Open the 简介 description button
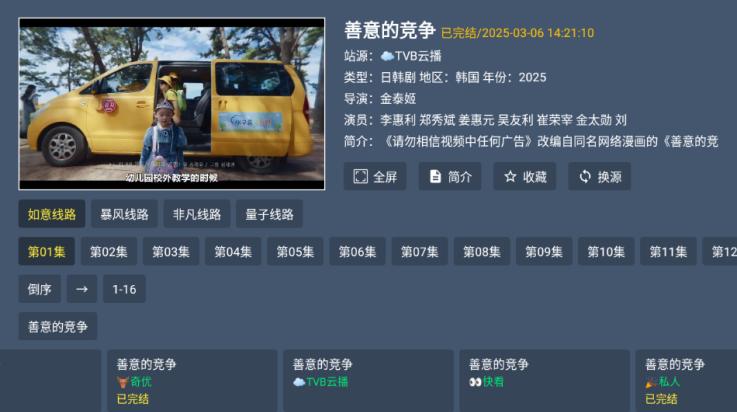 [449, 177]
